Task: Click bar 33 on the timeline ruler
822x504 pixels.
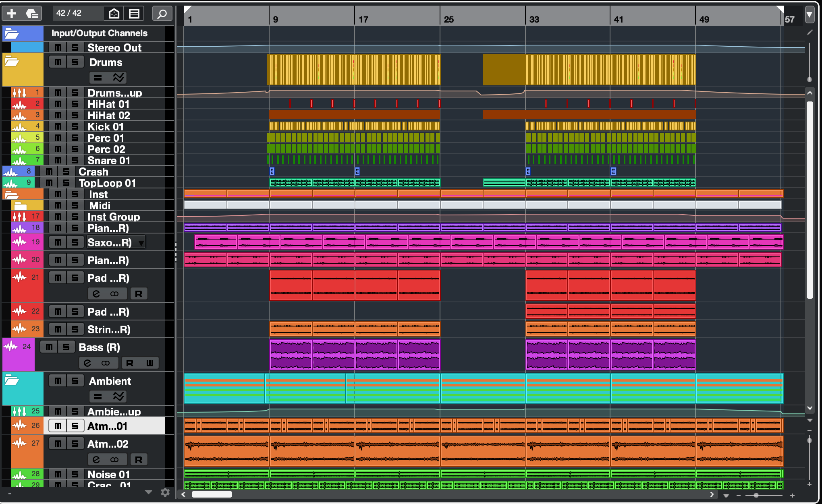Action: [534, 19]
